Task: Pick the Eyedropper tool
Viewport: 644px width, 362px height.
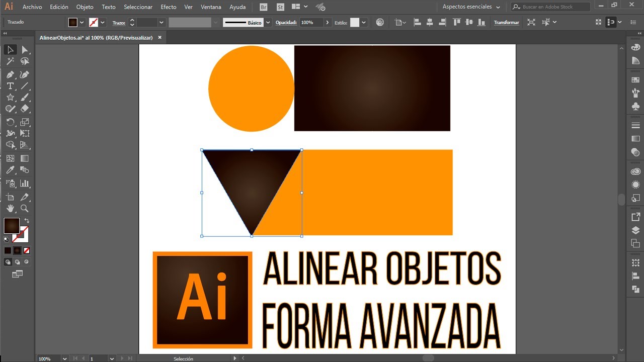Action: coord(10,170)
